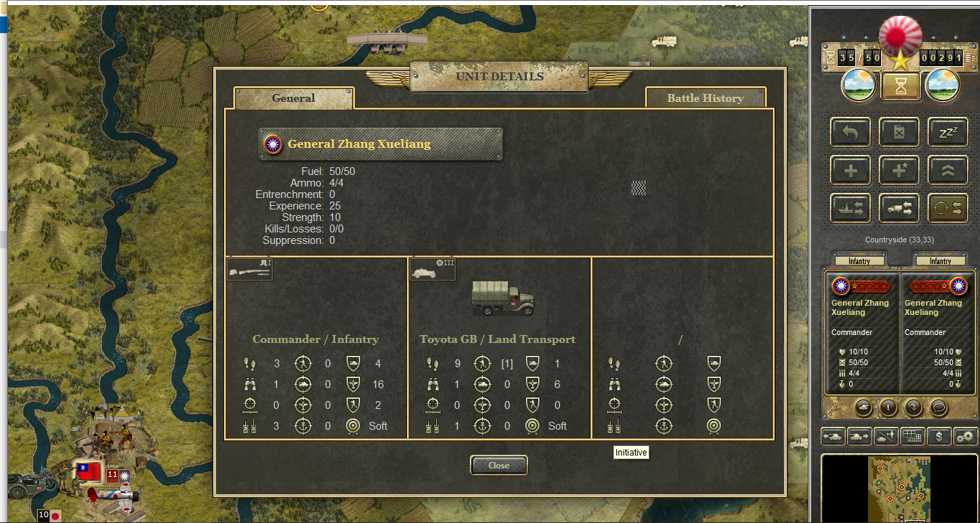
Task: Click the ship embark/disembark button
Action: pyautogui.click(x=850, y=208)
